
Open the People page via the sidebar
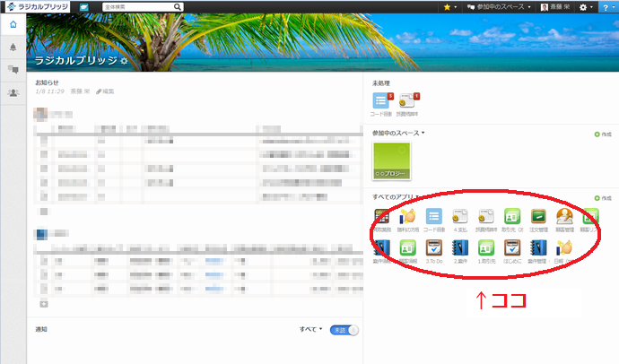pyautogui.click(x=13, y=93)
